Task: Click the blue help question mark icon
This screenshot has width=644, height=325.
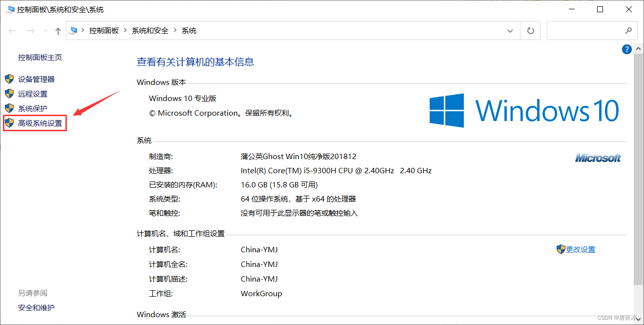Action: (626, 49)
